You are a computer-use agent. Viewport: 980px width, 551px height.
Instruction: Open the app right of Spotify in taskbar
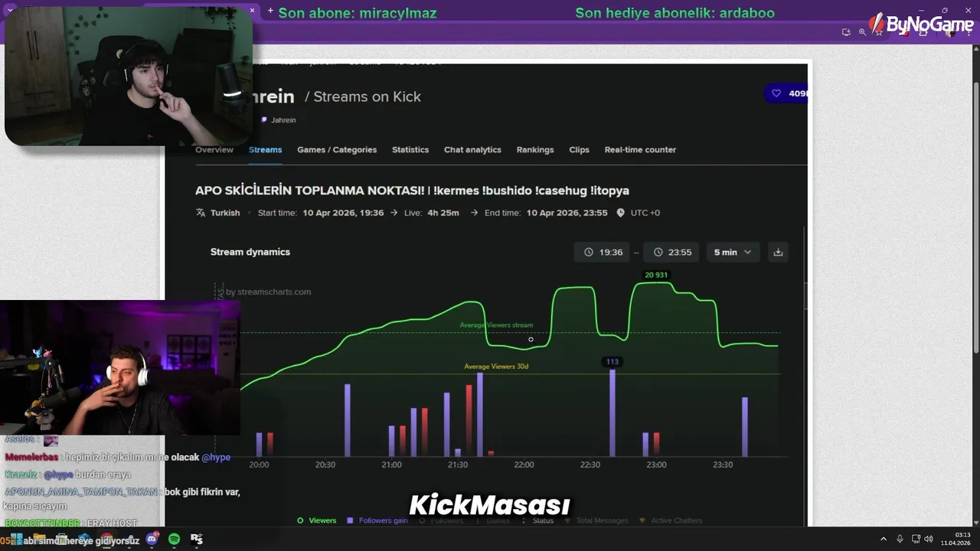(197, 539)
